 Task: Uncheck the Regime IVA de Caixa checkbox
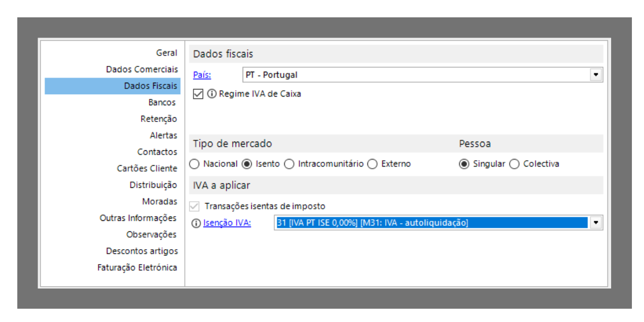point(198,94)
